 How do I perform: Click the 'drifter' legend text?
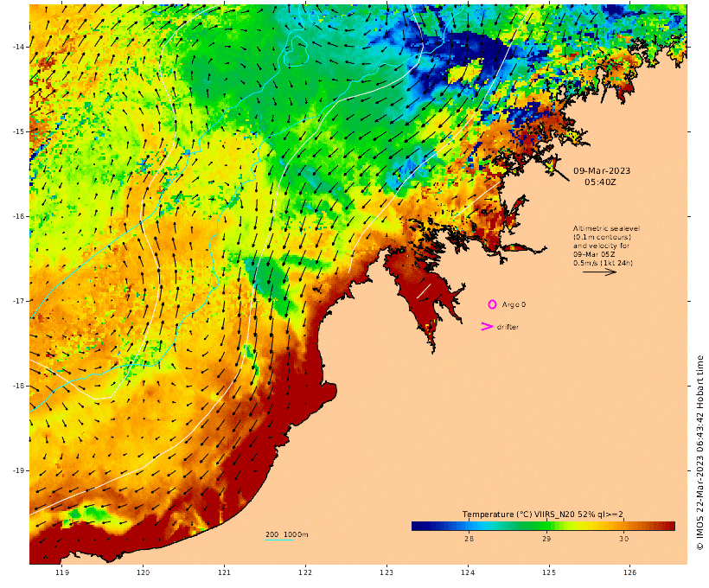[508, 327]
